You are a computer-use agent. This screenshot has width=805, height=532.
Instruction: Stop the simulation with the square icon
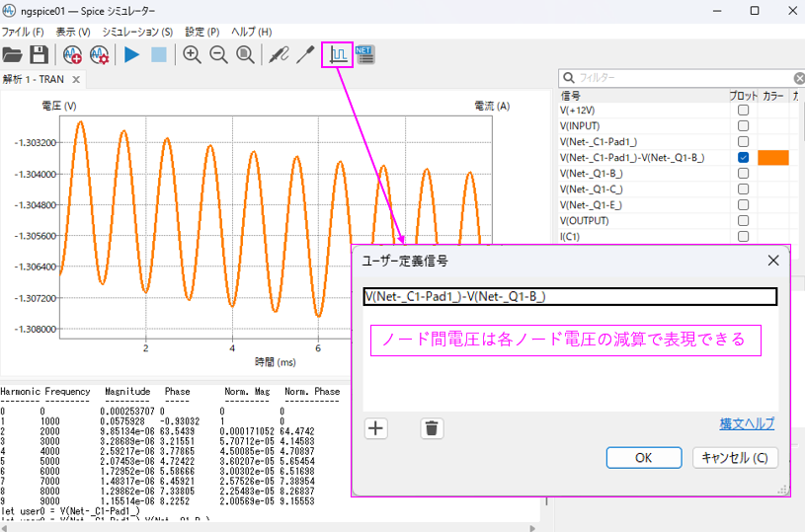click(x=159, y=54)
